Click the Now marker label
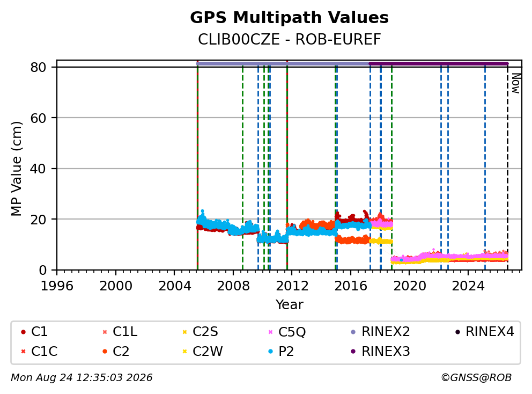 point(516,83)
